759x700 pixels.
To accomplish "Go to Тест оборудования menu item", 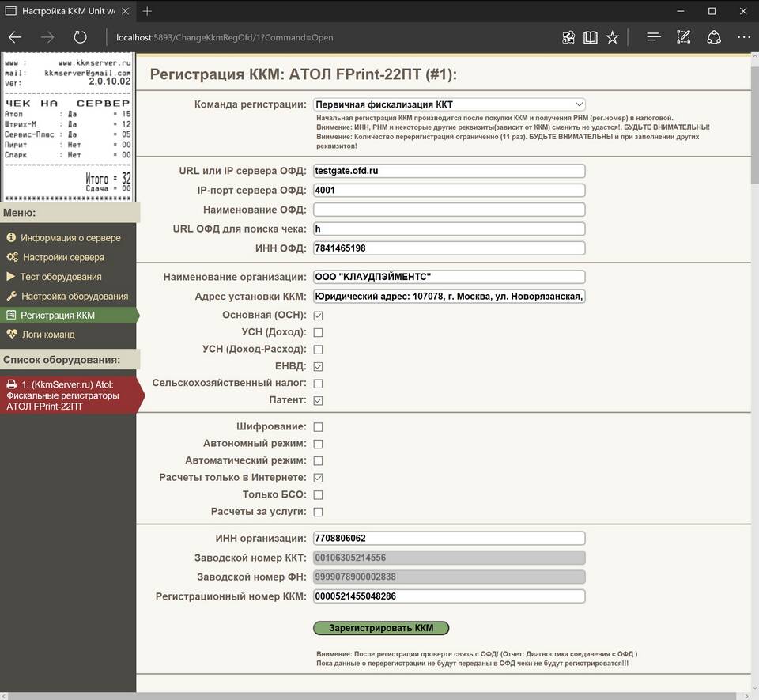I will point(61,276).
